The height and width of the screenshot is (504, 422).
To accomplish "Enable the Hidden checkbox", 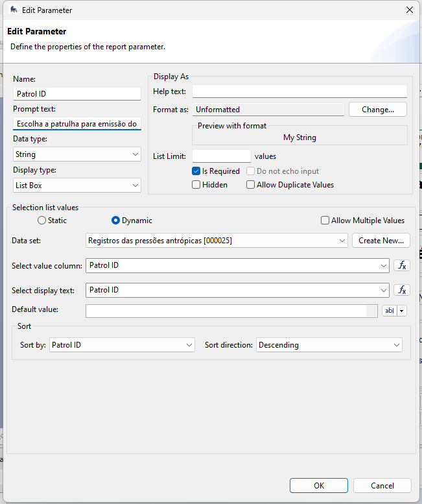I will [x=196, y=185].
